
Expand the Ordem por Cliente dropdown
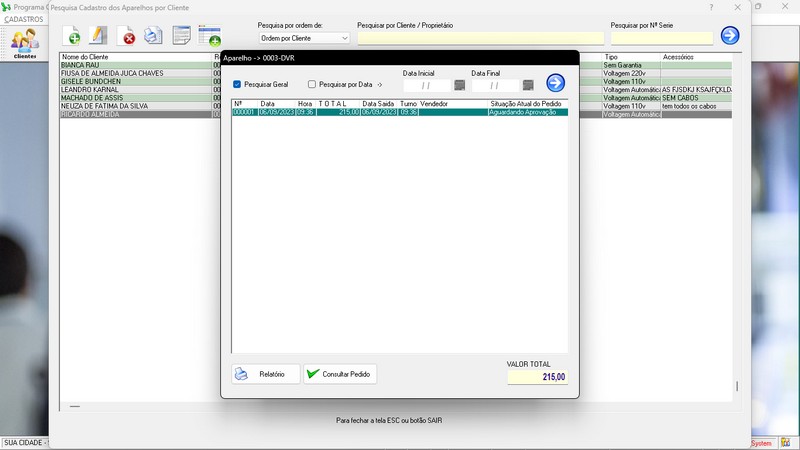(344, 38)
